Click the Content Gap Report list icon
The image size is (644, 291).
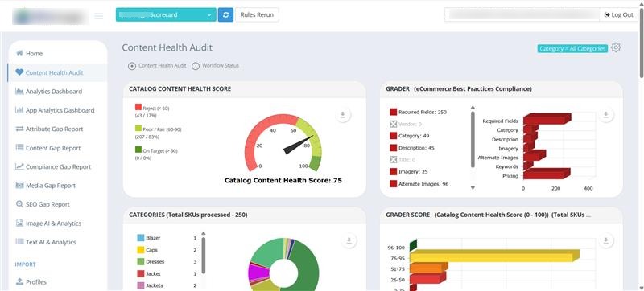(x=19, y=148)
